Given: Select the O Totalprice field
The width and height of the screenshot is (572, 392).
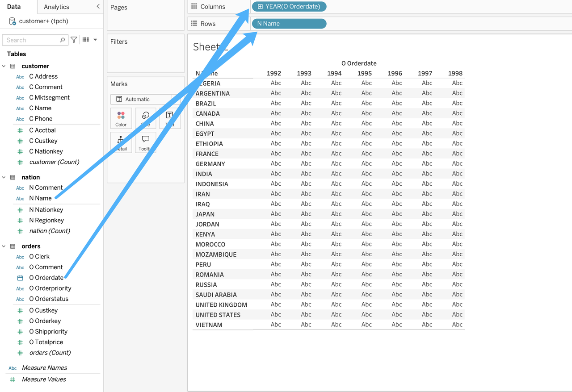Looking at the screenshot, I should [46, 342].
